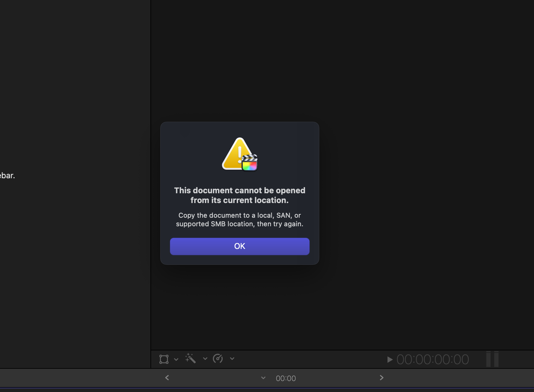Select the Transform tool icon
The image size is (534, 392).
[164, 359]
